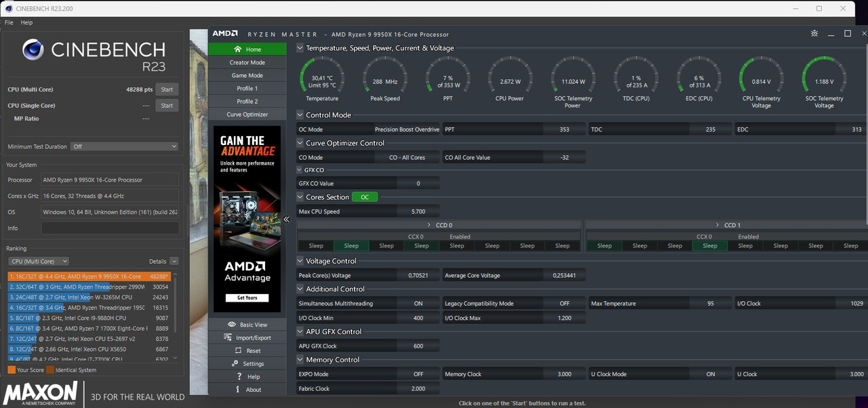Collapse sidebar with double-chevron arrow
This screenshot has height=408, width=868.
[x=286, y=219]
